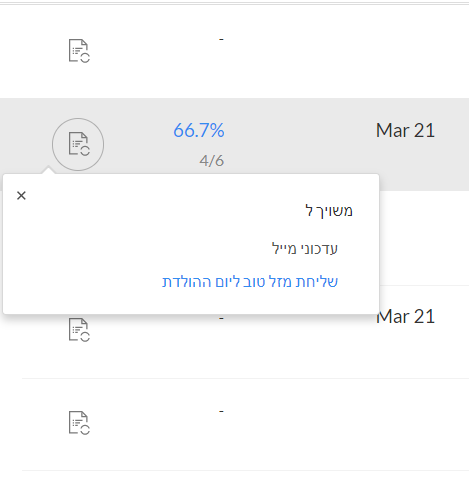Screen dimensions: 469x478
Task: Click the dash value just below the popup
Action: [221, 318]
